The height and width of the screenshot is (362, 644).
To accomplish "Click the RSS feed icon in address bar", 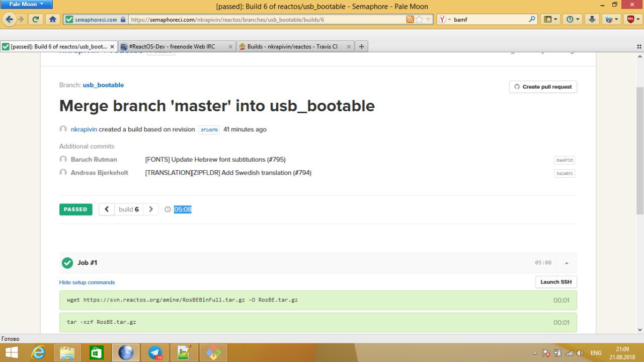I will (x=410, y=20).
